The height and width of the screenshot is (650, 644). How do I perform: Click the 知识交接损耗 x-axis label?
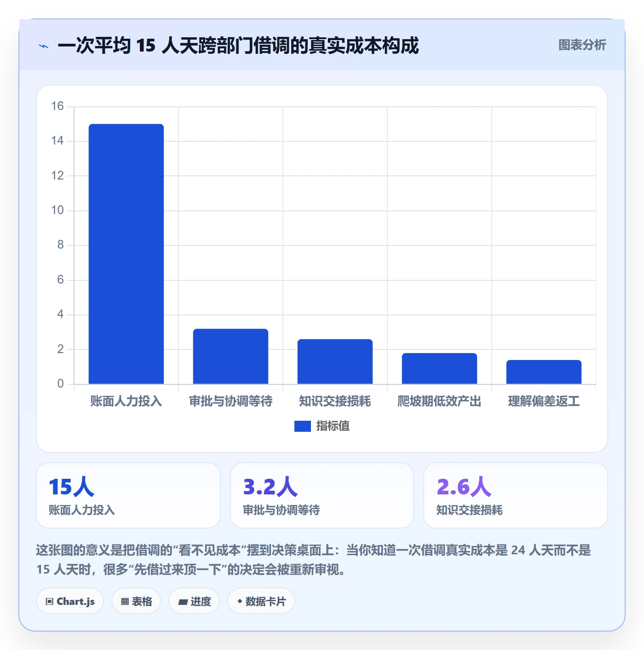[x=335, y=401]
